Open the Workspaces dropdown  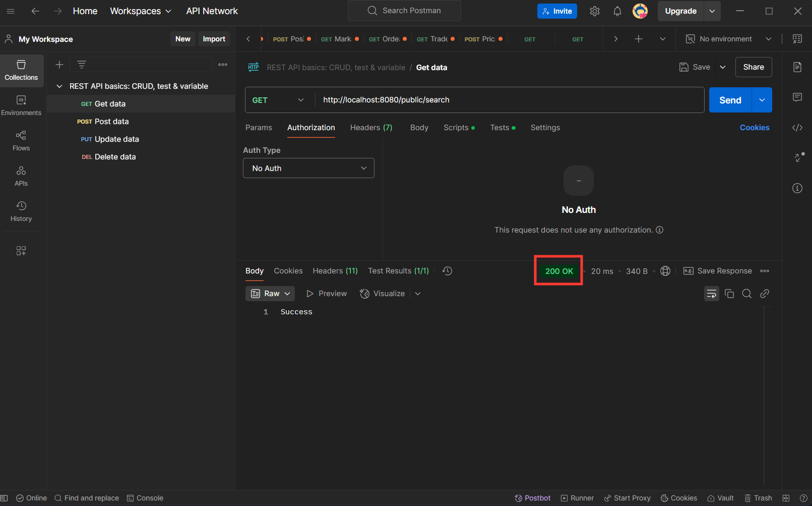pyautogui.click(x=141, y=11)
